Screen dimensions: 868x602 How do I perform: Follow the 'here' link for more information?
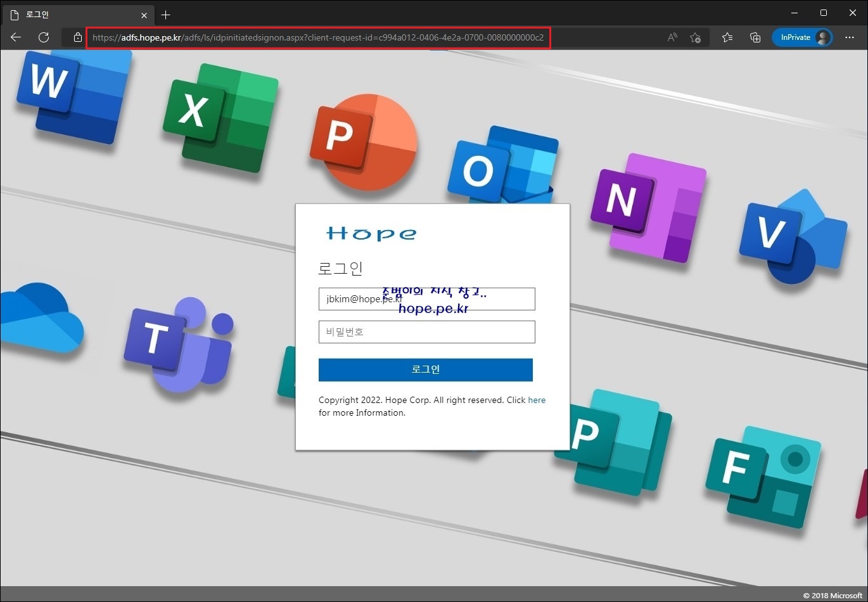pyautogui.click(x=537, y=400)
